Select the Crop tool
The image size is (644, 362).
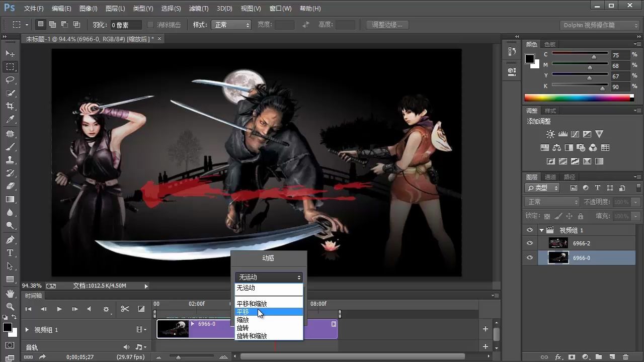pos(10,106)
